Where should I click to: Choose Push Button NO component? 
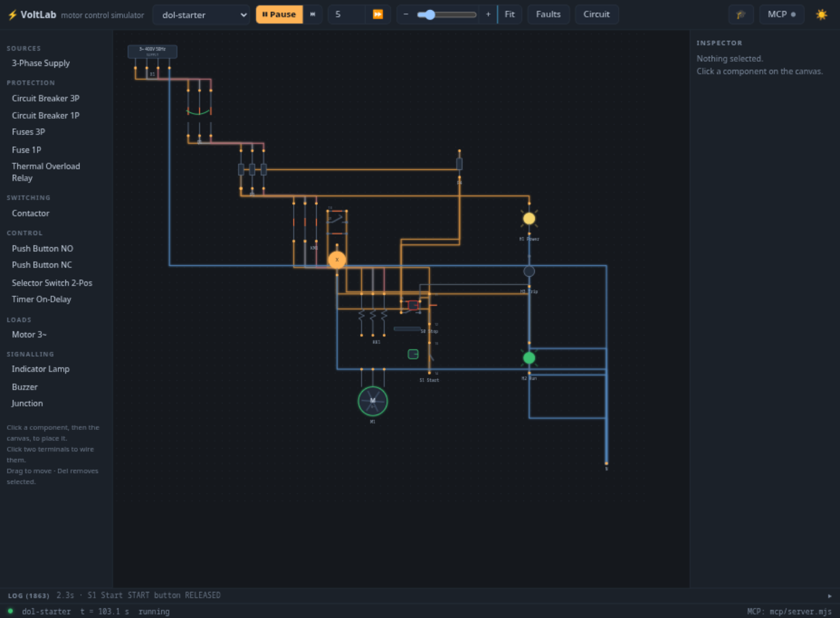42,249
